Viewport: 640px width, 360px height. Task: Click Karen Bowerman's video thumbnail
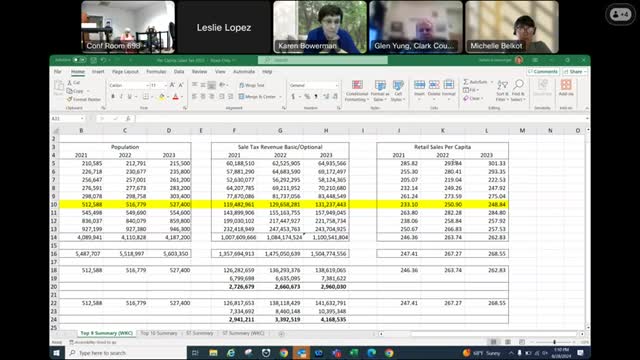(x=320, y=27)
